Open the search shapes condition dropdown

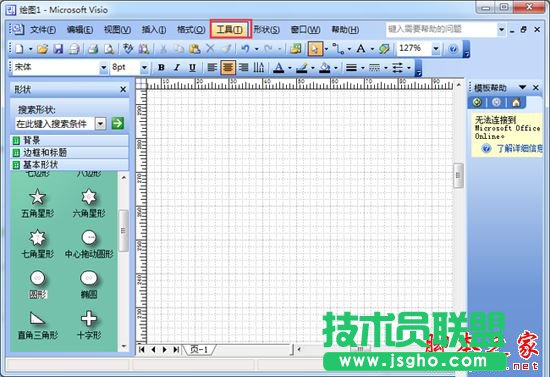coord(101,123)
